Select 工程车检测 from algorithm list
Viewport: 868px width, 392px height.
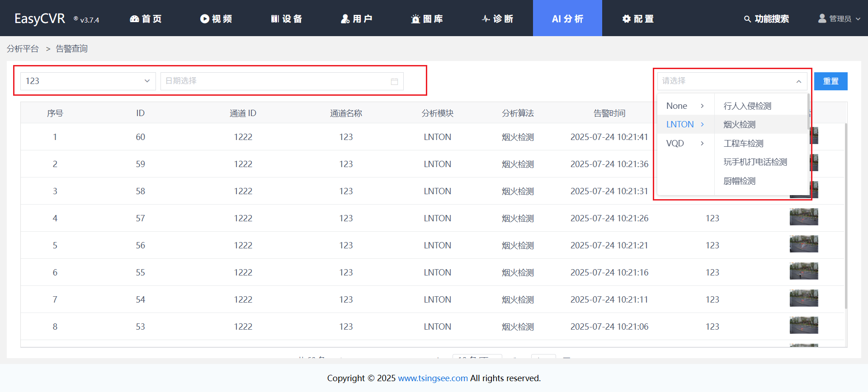743,143
